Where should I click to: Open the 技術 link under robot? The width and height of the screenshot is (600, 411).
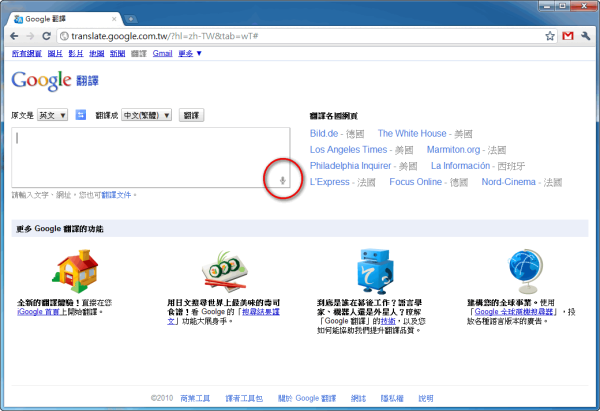388,321
